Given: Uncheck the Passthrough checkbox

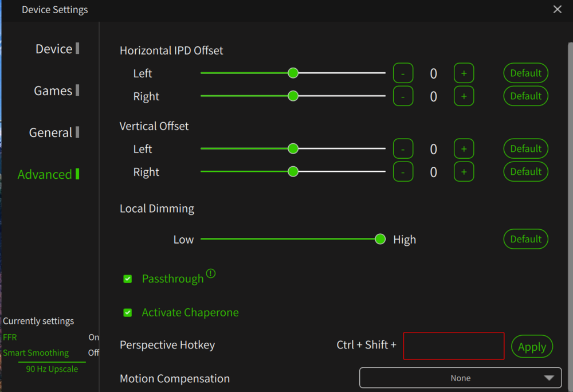Looking at the screenshot, I should click(128, 279).
